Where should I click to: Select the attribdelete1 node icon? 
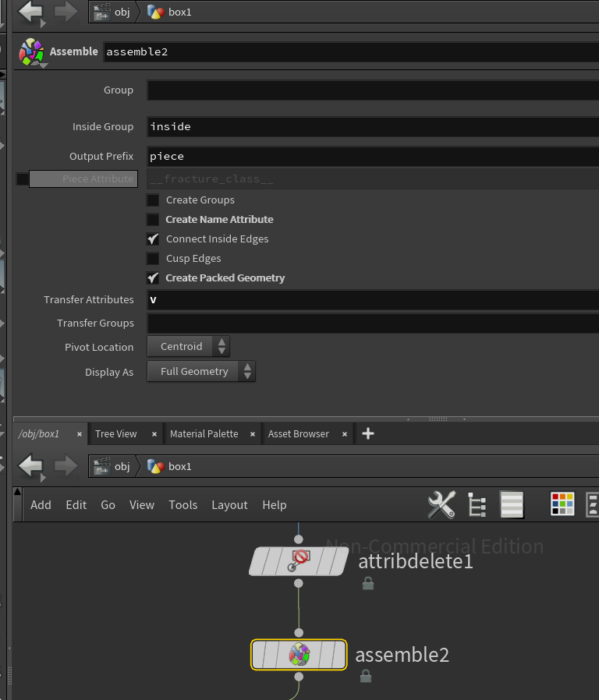click(x=299, y=561)
